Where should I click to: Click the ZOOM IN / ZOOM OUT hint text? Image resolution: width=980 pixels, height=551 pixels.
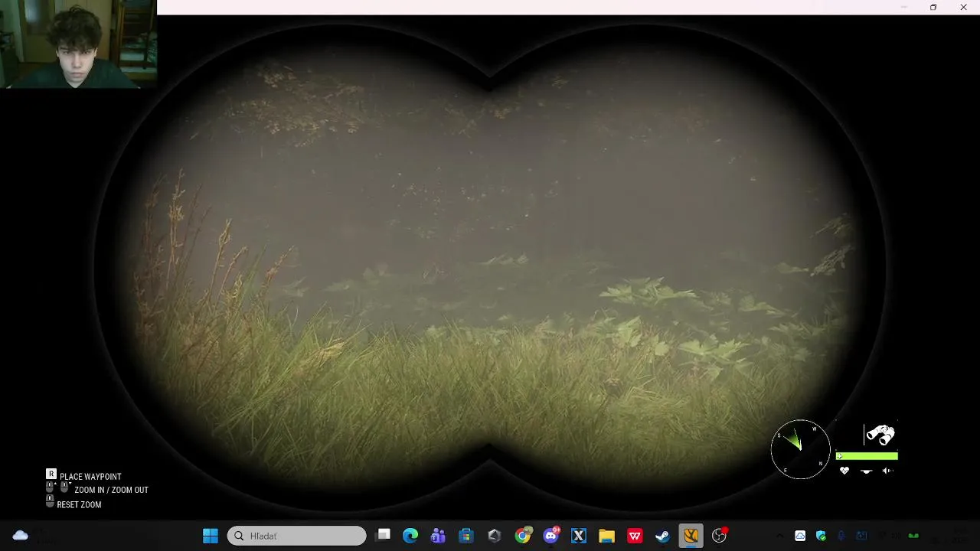pos(111,490)
